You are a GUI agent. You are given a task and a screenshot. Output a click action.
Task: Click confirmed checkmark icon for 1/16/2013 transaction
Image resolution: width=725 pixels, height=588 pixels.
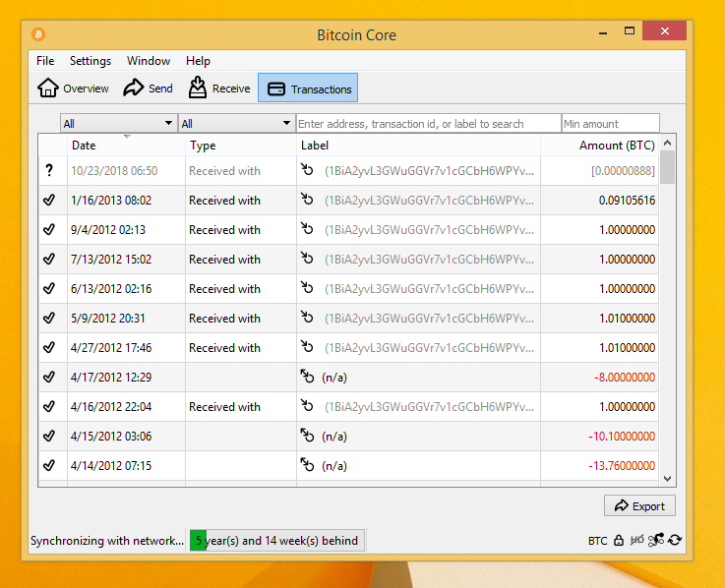click(49, 201)
